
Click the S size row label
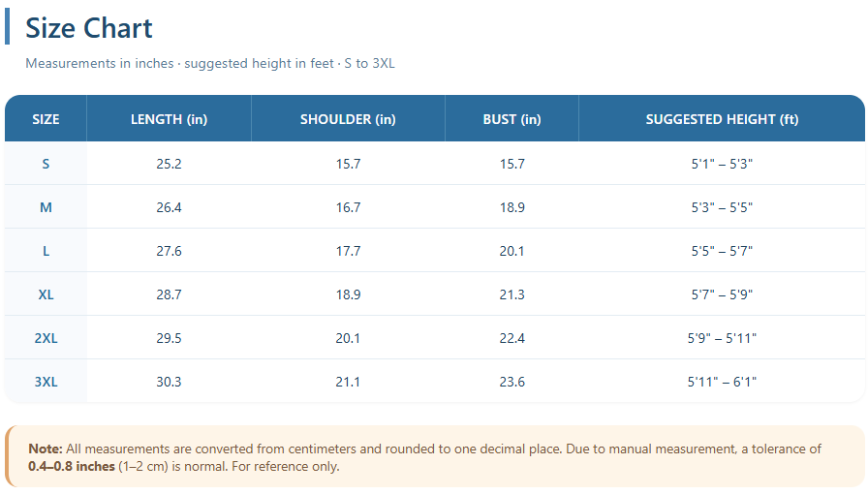pyautogui.click(x=46, y=164)
